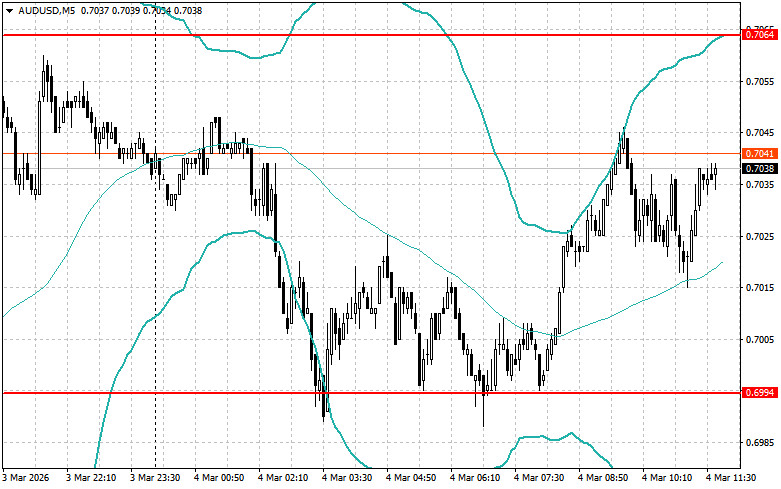Image resolution: width=781 pixels, height=489 pixels.
Task: Select the 4 Mar 10:10 time label
Action: point(667,478)
